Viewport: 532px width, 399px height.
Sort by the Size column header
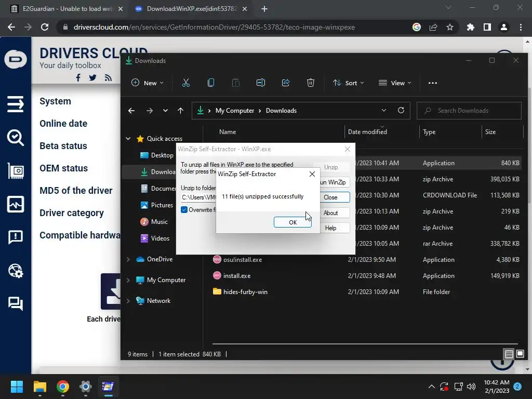point(490,132)
